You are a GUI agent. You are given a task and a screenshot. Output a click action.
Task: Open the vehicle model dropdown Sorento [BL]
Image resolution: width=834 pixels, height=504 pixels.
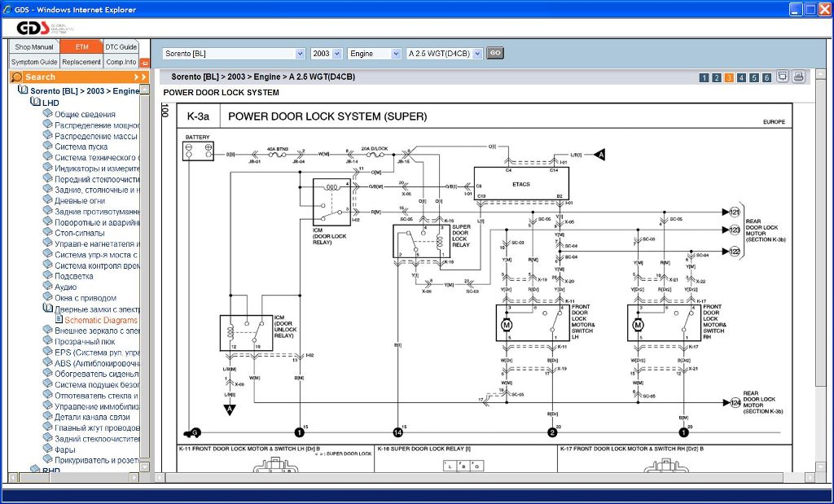[233, 53]
